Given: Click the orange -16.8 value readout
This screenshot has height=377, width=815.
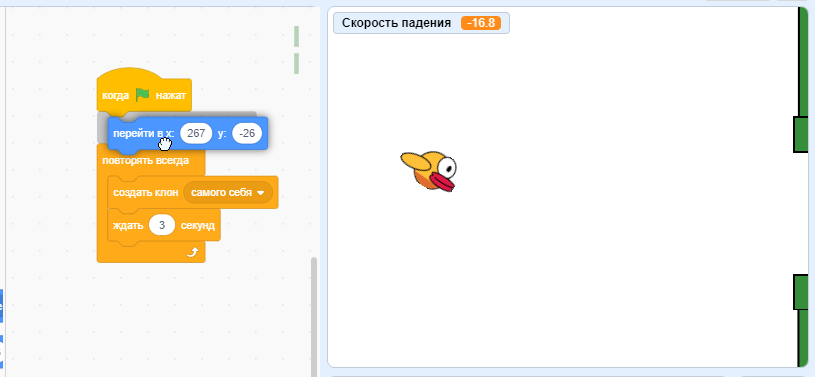Looking at the screenshot, I should [x=481, y=23].
